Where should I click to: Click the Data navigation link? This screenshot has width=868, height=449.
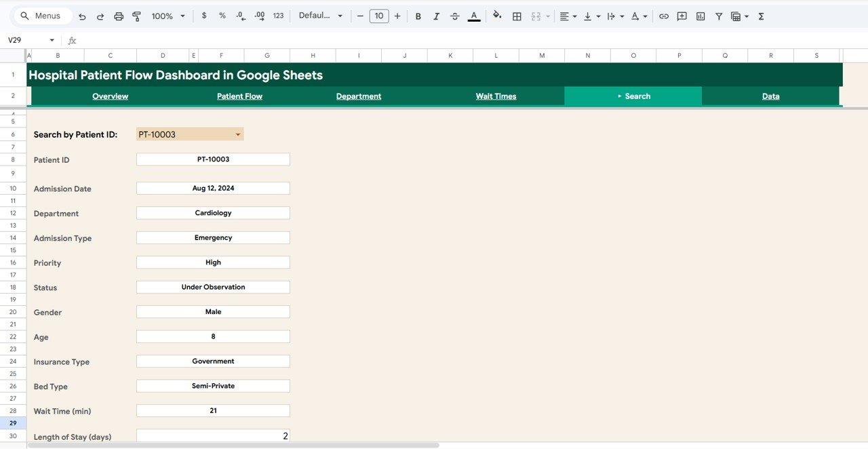[770, 96]
